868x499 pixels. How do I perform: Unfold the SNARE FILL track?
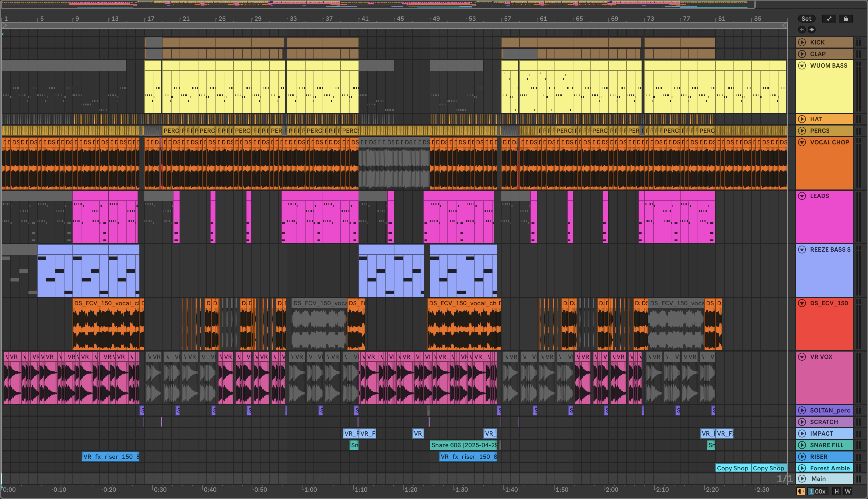click(x=802, y=445)
